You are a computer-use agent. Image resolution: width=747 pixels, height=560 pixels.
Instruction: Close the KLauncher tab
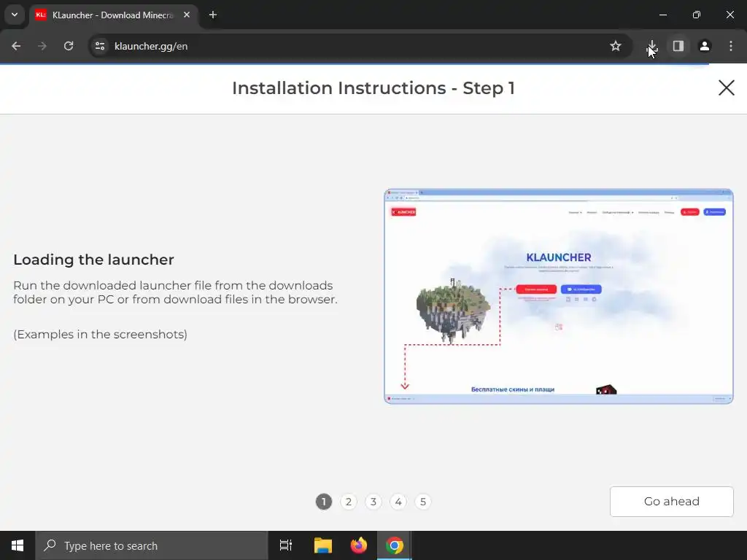pos(187,15)
